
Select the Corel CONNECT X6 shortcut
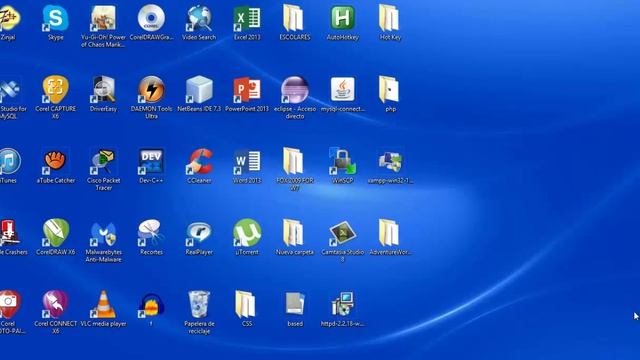(56, 304)
